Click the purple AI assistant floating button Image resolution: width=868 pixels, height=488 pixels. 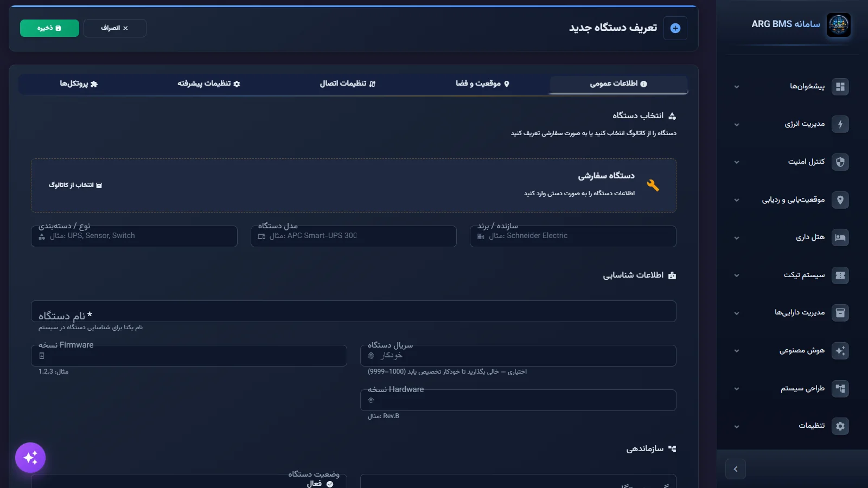tap(30, 458)
